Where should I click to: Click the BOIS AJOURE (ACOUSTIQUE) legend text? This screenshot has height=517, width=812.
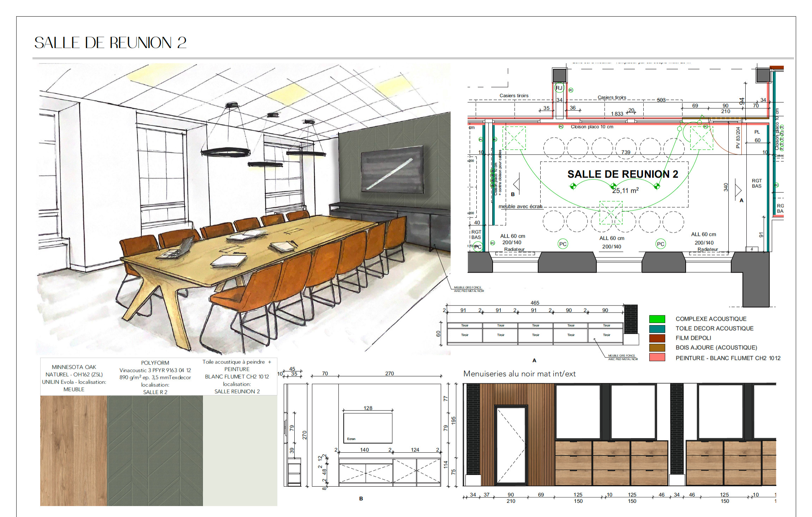[716, 347]
